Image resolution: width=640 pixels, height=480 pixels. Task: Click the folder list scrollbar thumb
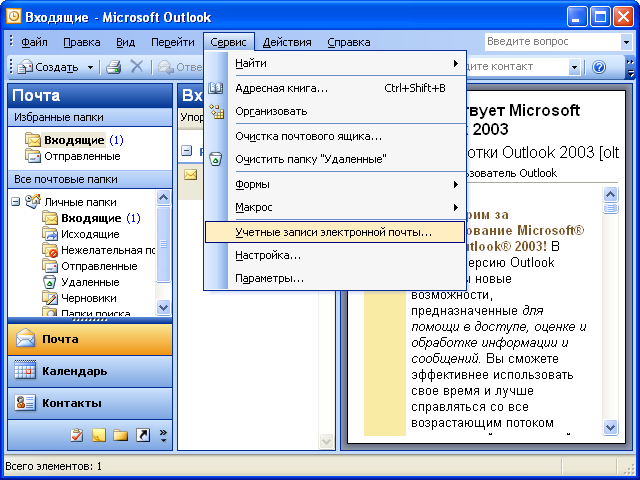[x=163, y=244]
